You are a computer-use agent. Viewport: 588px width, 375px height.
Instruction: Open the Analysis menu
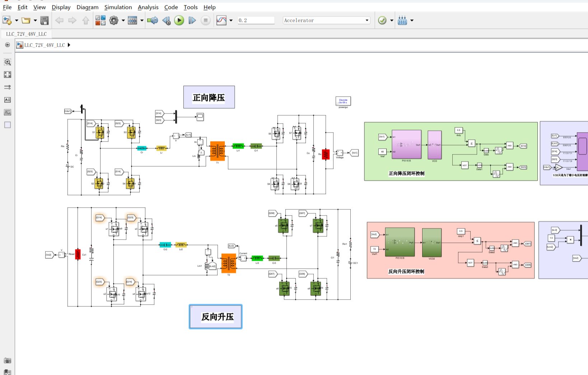[148, 7]
